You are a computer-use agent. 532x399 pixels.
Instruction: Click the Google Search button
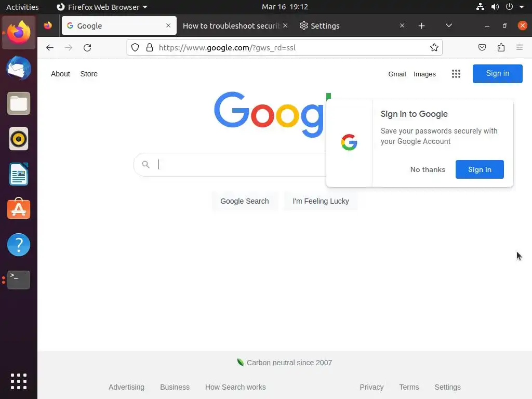point(245,201)
